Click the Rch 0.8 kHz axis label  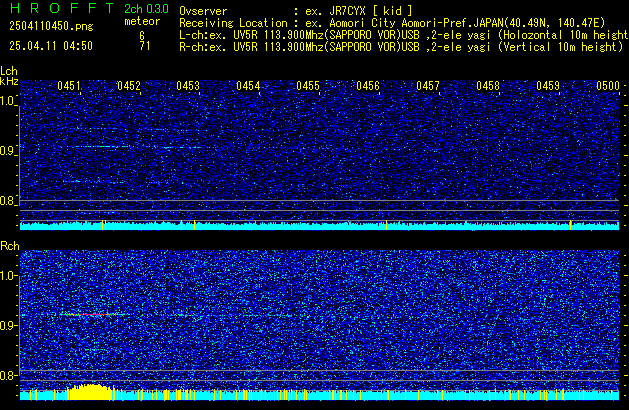click(x=8, y=375)
